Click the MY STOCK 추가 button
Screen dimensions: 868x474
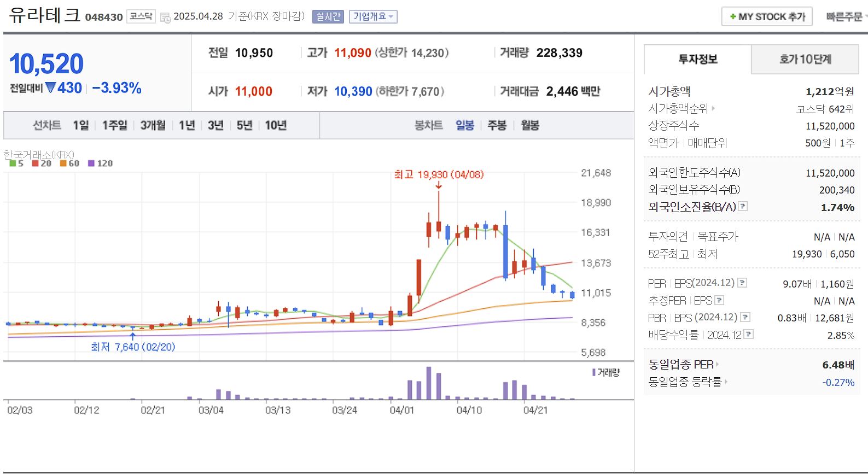[767, 17]
